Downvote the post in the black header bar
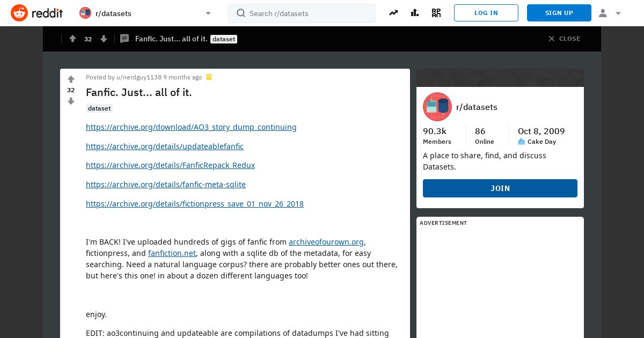This screenshot has height=338, width=644. coord(104,39)
